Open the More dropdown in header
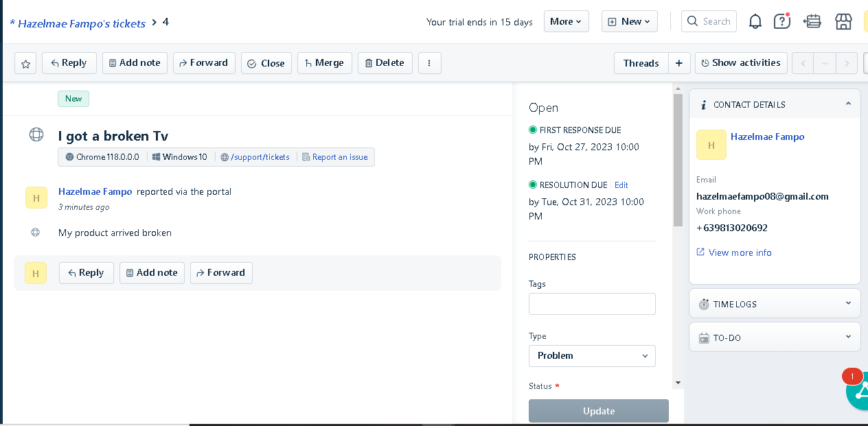 tap(567, 21)
